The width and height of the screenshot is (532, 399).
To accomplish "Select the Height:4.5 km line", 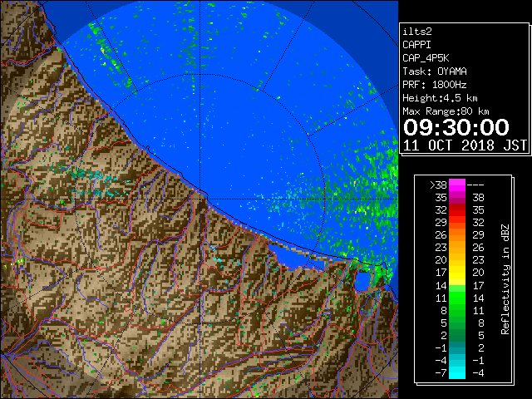I will pyautogui.click(x=440, y=98).
